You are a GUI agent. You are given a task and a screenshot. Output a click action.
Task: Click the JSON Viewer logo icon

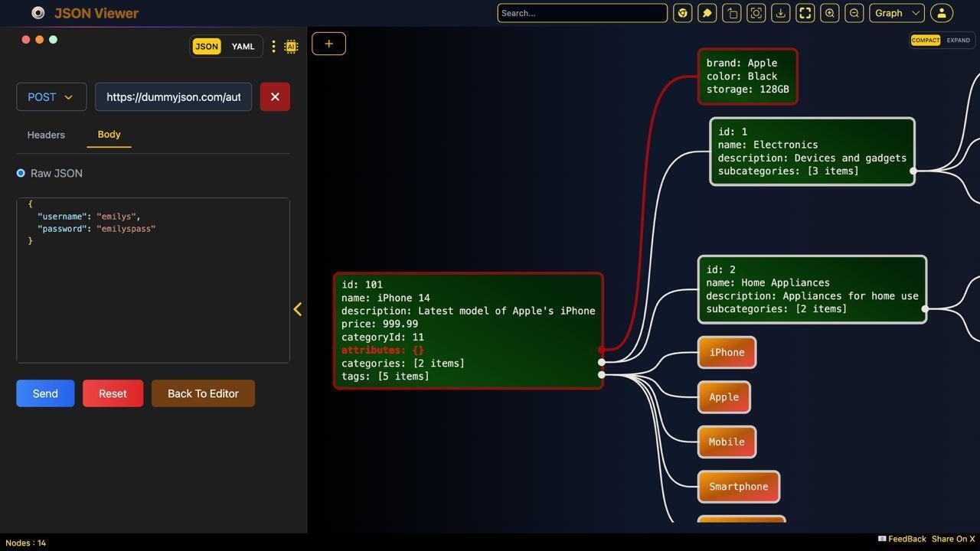click(x=38, y=13)
